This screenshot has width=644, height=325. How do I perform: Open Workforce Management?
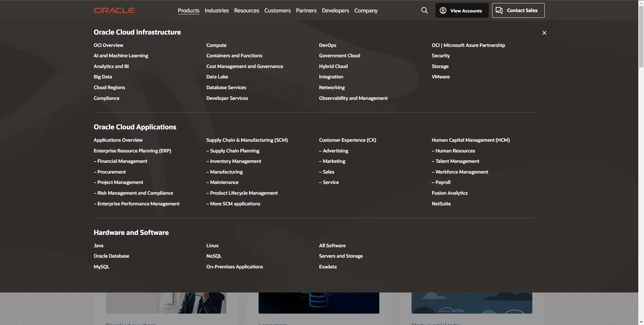tap(460, 172)
